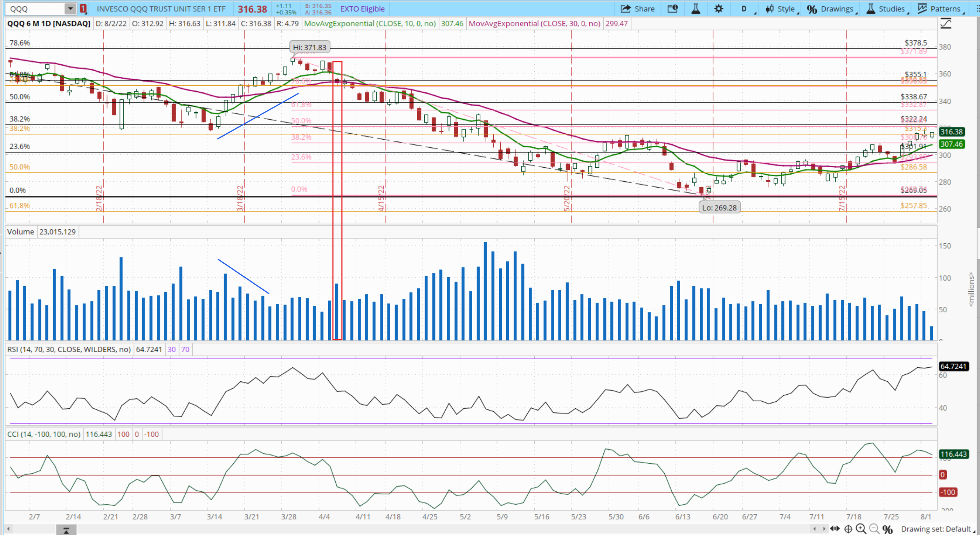Click the expand chart scale arrows icon
Viewport: 980px width, 535px height.
835,529
